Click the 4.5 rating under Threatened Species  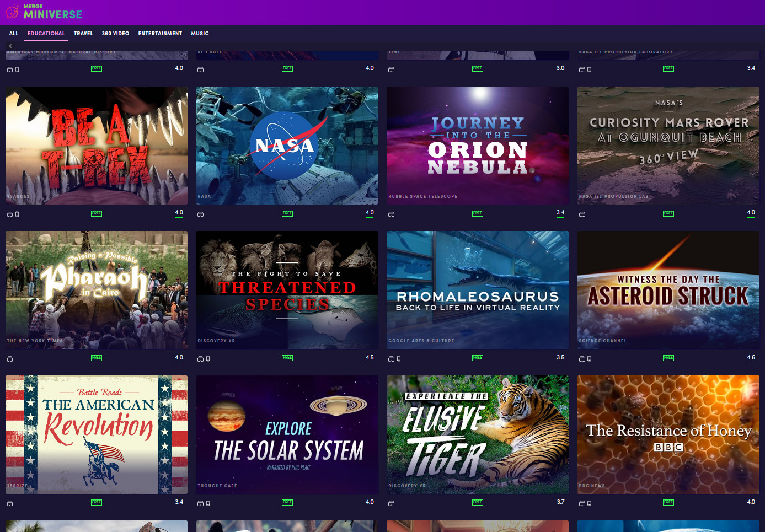[x=370, y=358]
